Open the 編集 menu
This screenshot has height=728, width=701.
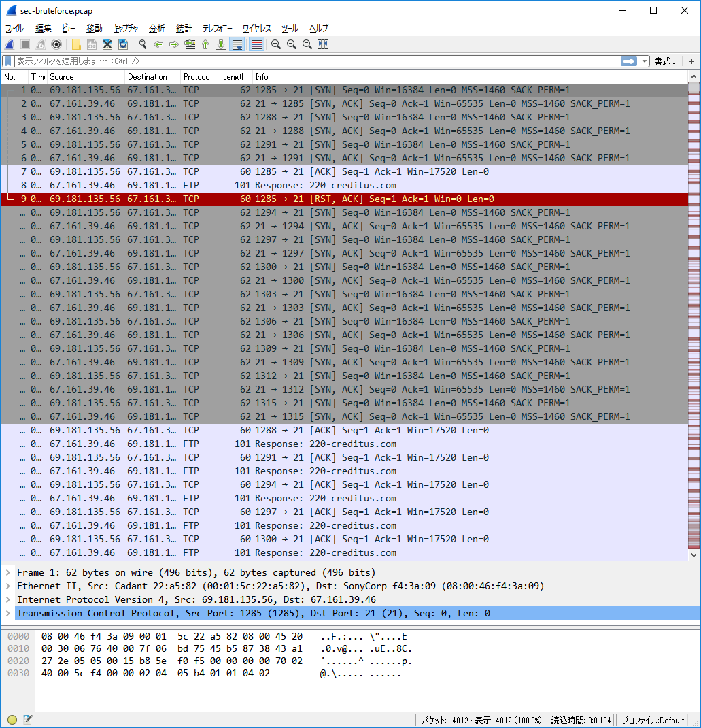click(43, 29)
